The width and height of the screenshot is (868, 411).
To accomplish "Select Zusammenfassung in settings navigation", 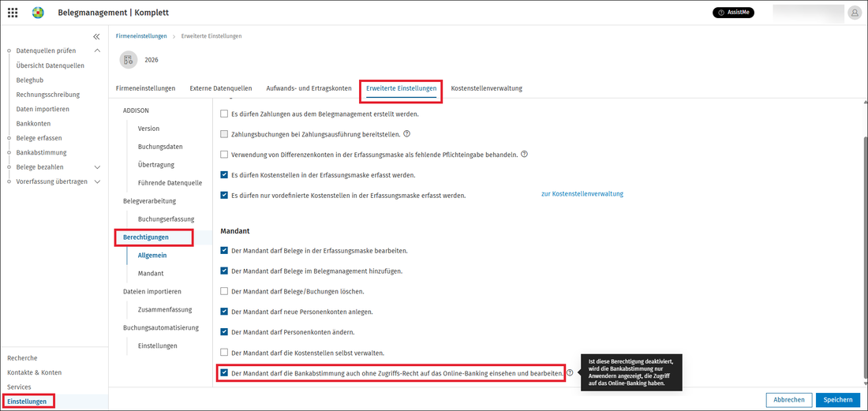I will pyautogui.click(x=165, y=309).
